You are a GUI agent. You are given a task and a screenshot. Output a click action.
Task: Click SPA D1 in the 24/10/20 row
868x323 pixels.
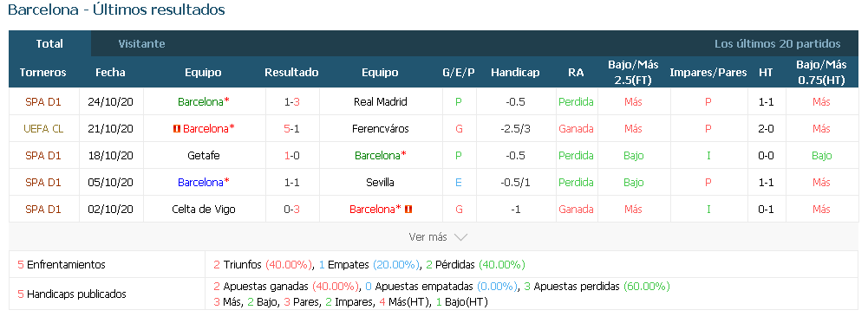(43, 102)
